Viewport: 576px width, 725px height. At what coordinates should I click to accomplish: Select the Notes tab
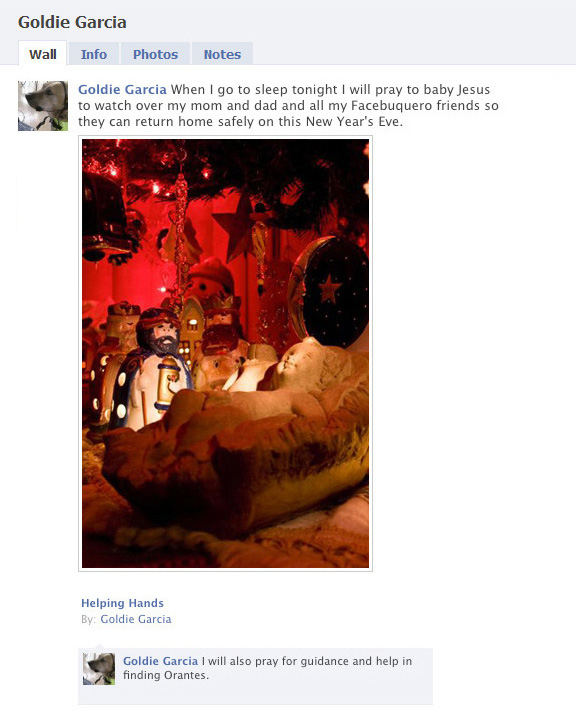click(x=222, y=54)
